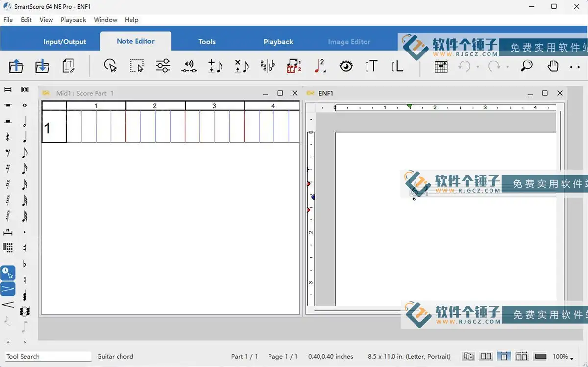Toggle the overlapping pages view button in status bar
588x367 pixels.
(468, 357)
